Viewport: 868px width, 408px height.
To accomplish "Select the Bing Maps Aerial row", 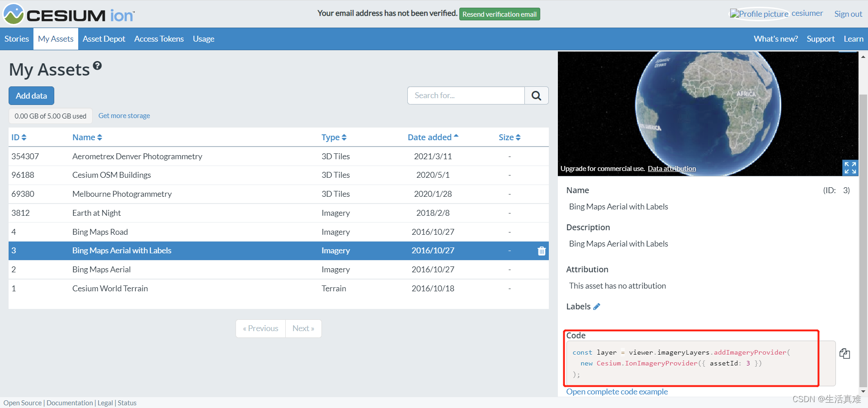I will point(278,270).
